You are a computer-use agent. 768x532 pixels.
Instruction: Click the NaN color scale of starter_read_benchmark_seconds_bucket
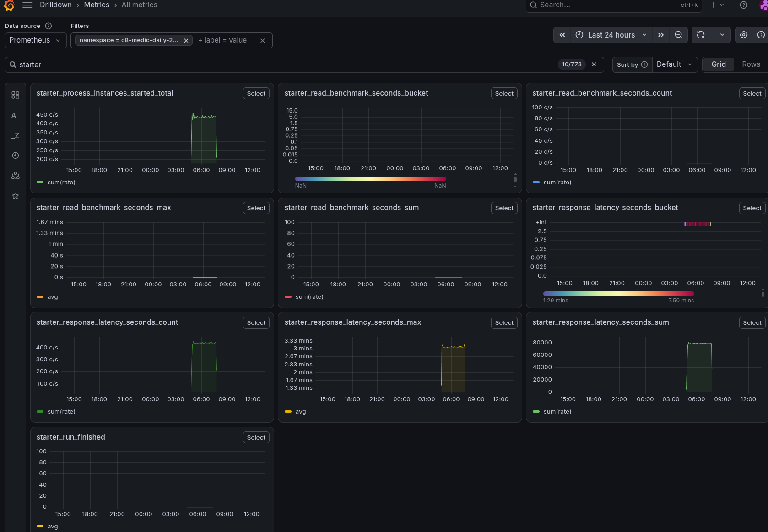point(370,179)
